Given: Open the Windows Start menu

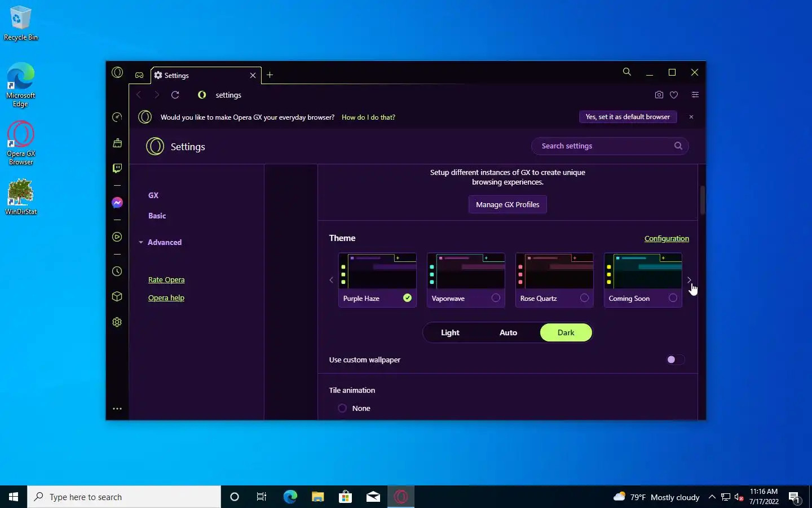Looking at the screenshot, I should 14,497.
